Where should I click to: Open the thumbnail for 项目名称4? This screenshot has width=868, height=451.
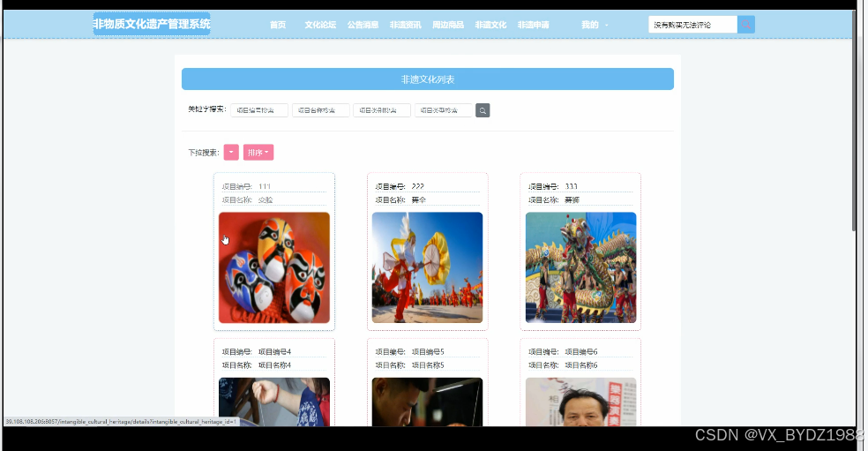click(274, 402)
